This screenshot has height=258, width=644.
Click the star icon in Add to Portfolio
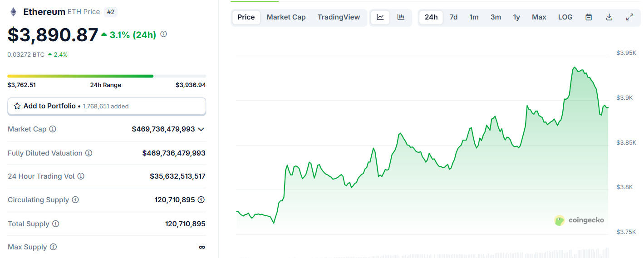17,106
